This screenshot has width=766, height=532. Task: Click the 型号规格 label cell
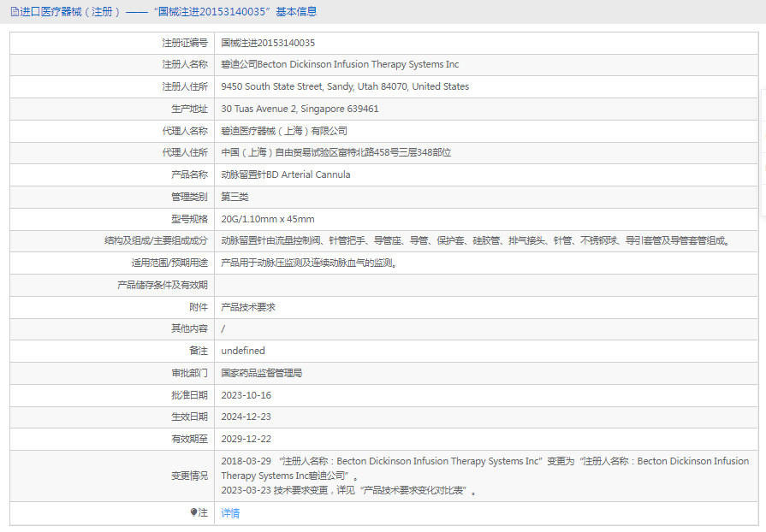tap(112, 219)
